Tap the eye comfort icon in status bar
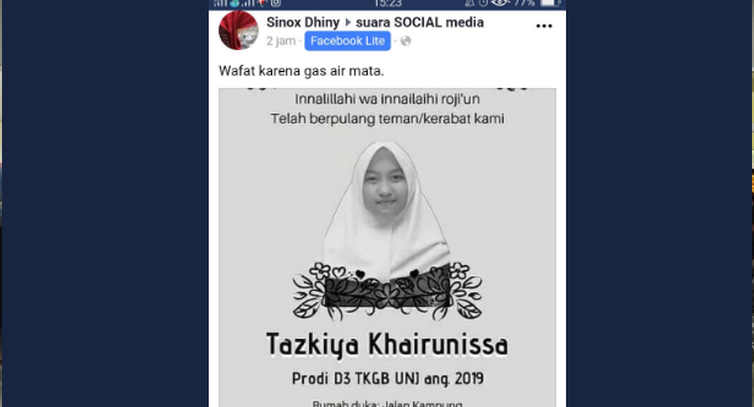 pos(500,3)
